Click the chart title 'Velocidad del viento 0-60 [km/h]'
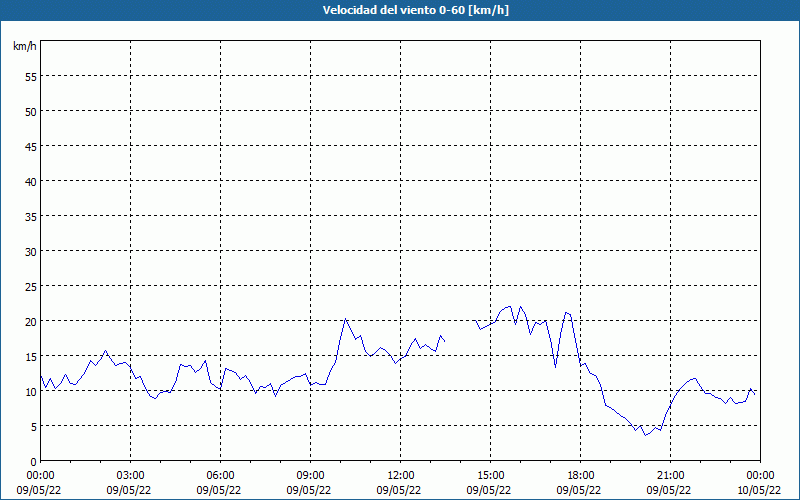The image size is (800, 500). coord(415,10)
